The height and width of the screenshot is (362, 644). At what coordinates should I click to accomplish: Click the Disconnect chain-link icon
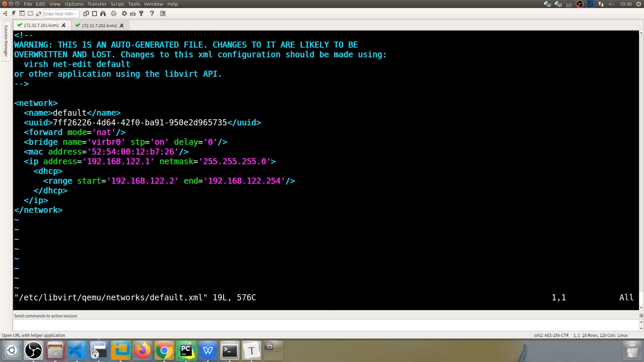point(39,13)
